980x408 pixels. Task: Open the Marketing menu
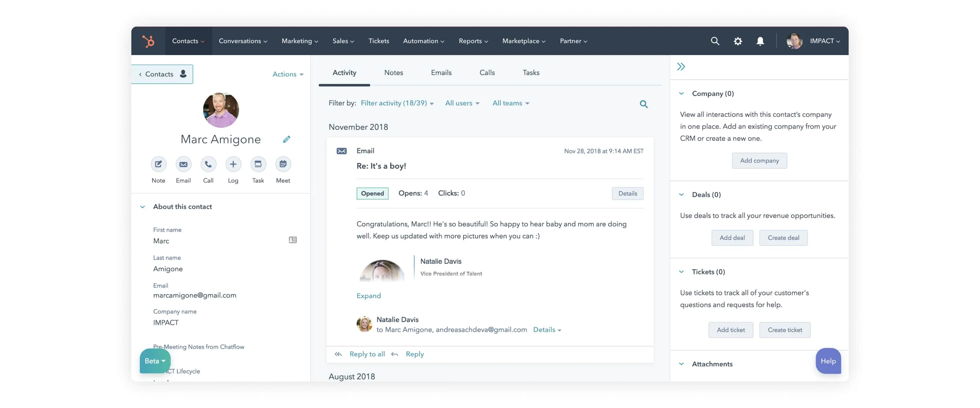[x=299, y=41]
